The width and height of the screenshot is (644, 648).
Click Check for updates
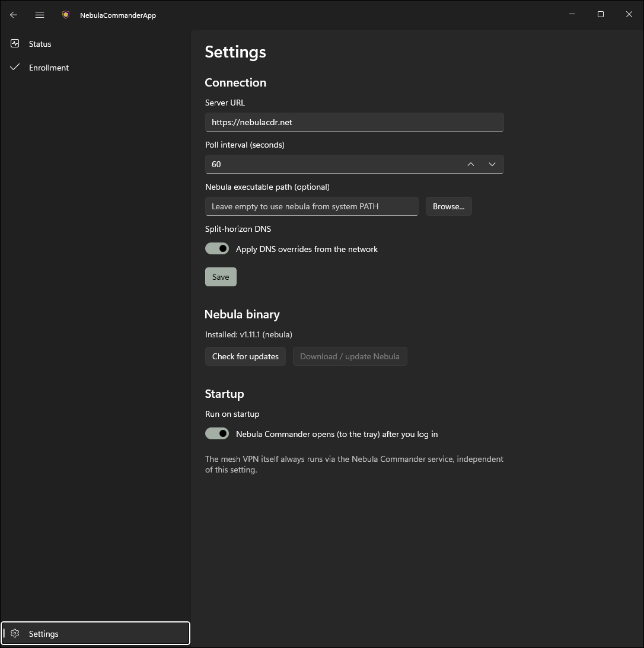coord(245,356)
